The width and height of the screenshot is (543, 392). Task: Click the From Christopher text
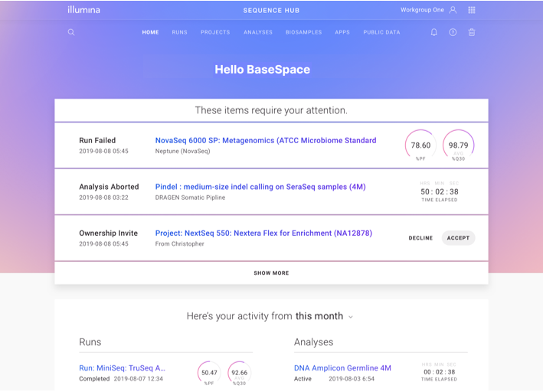click(179, 243)
